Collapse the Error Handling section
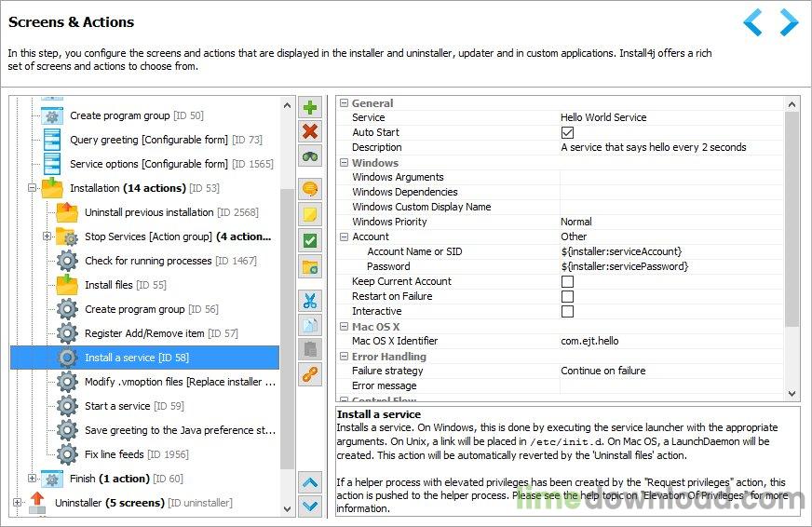Viewport: 812px width, 527px height. [x=344, y=357]
